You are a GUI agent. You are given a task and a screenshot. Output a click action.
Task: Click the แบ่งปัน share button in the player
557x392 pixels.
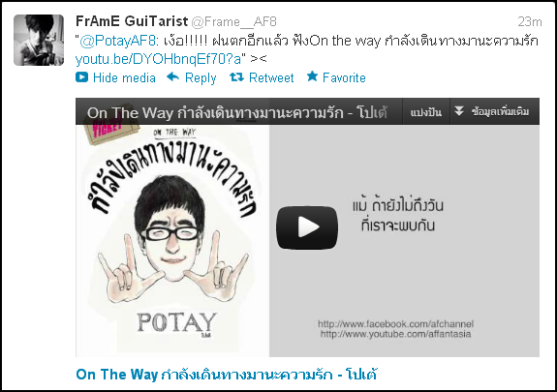pos(426,112)
